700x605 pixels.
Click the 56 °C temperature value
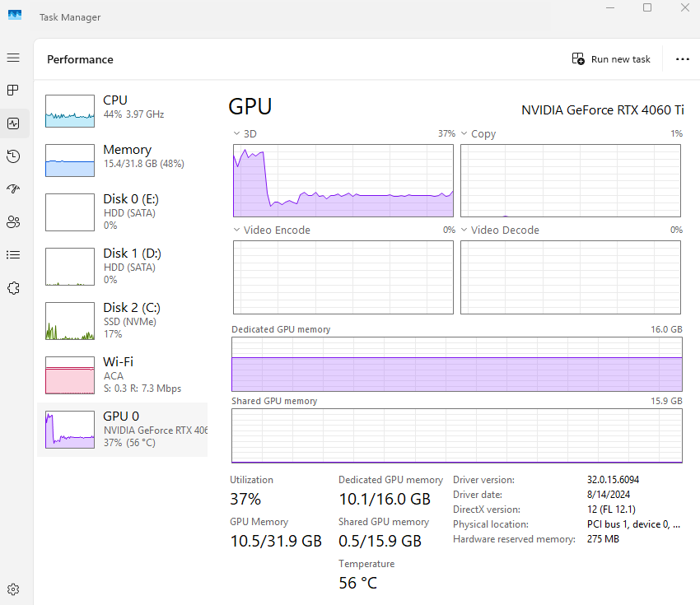(x=358, y=583)
